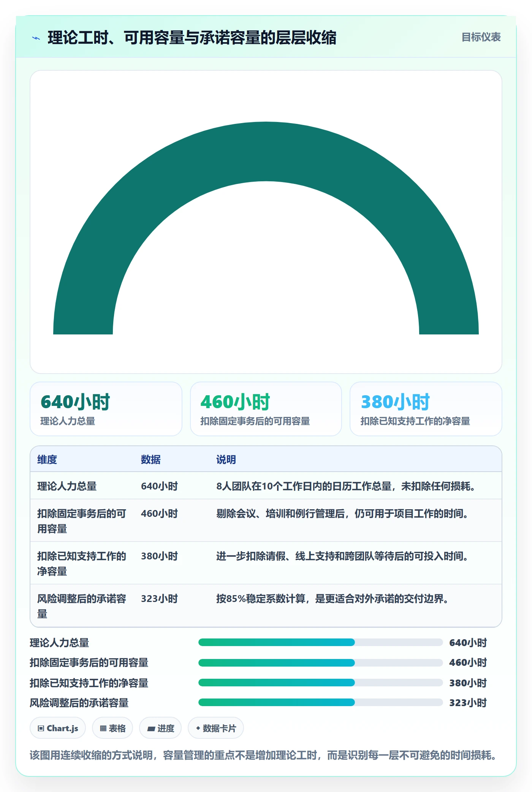The height and width of the screenshot is (792, 532).
Task: Click table cell 风险调整后的承诺容量
Action: 82,606
